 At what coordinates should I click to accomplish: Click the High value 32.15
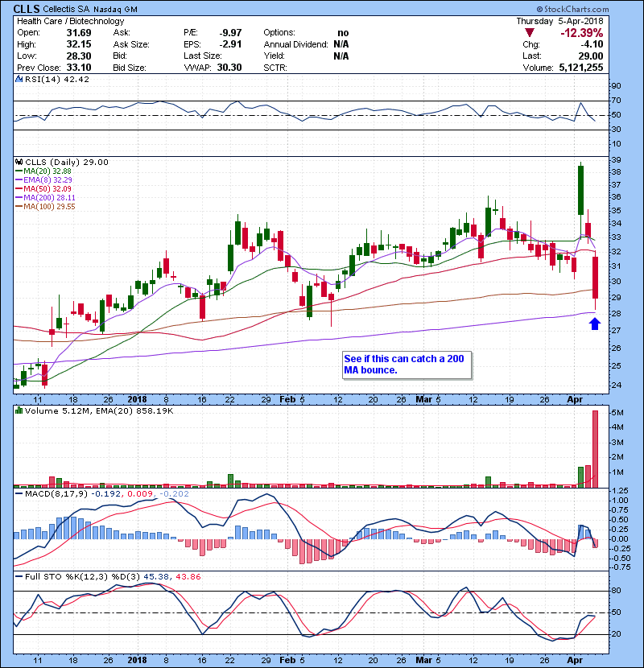(79, 44)
